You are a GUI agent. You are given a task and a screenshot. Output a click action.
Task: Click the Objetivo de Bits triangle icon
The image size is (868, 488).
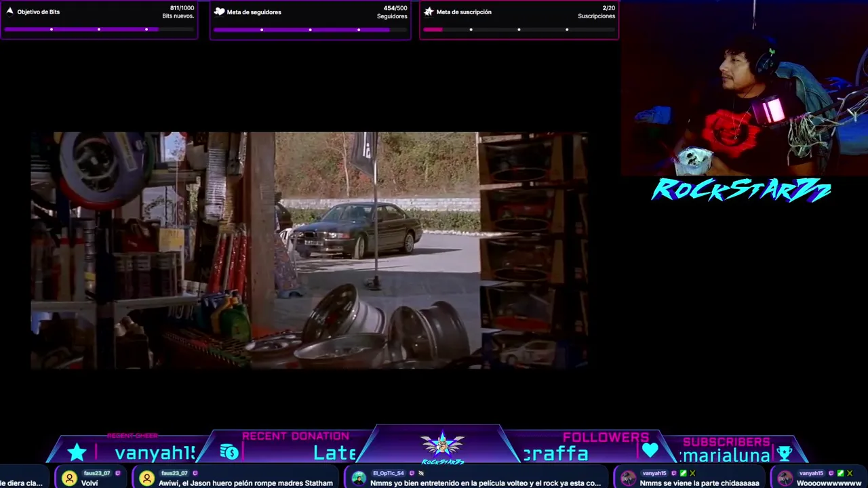click(9, 12)
